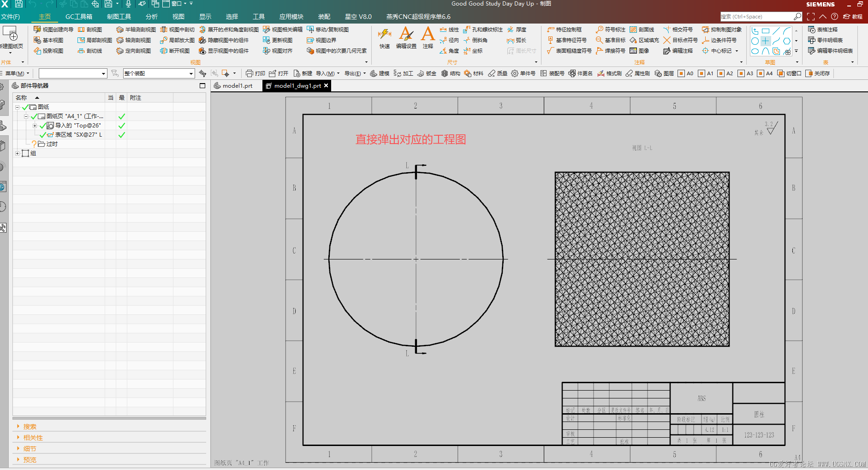
Task: Click the 基准特征符号 datum feature symbol
Action: pyautogui.click(x=567, y=40)
